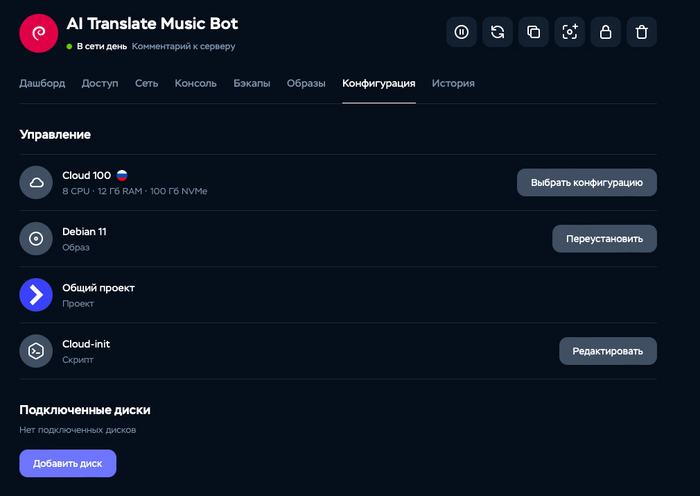The image size is (700, 496).
Task: Click the Debian 11 disk image icon
Action: pyautogui.click(x=36, y=238)
